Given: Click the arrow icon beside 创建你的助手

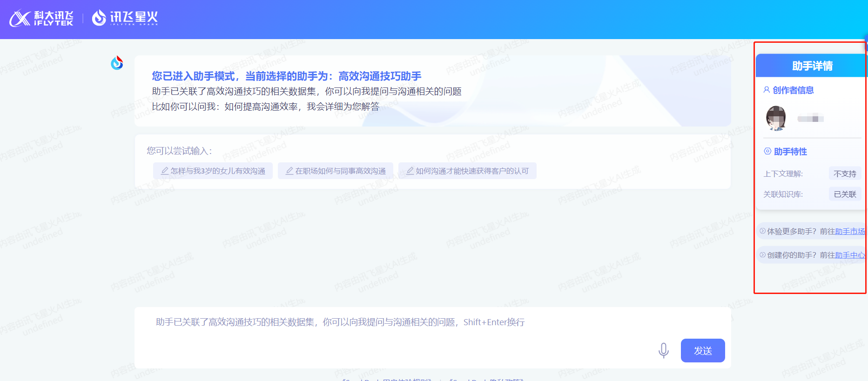Looking at the screenshot, I should pos(762,254).
